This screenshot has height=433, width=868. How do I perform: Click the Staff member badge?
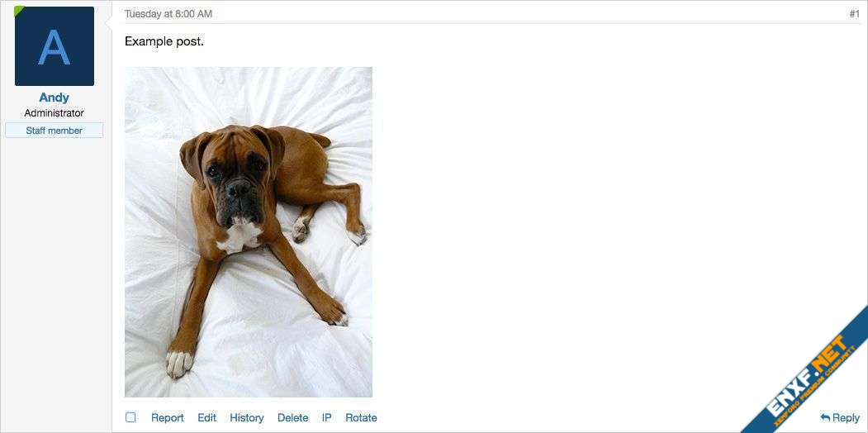[55, 131]
